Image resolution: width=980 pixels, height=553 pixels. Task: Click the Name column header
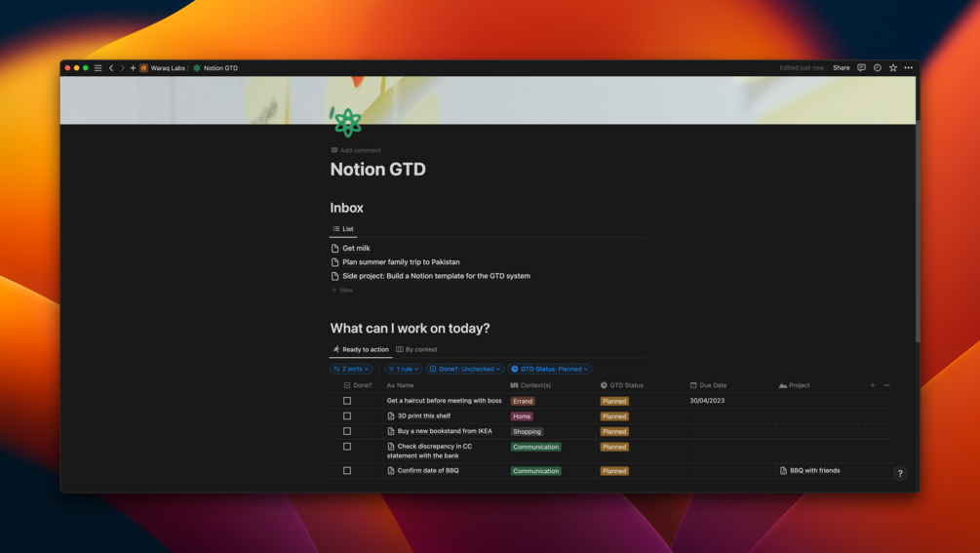[400, 385]
